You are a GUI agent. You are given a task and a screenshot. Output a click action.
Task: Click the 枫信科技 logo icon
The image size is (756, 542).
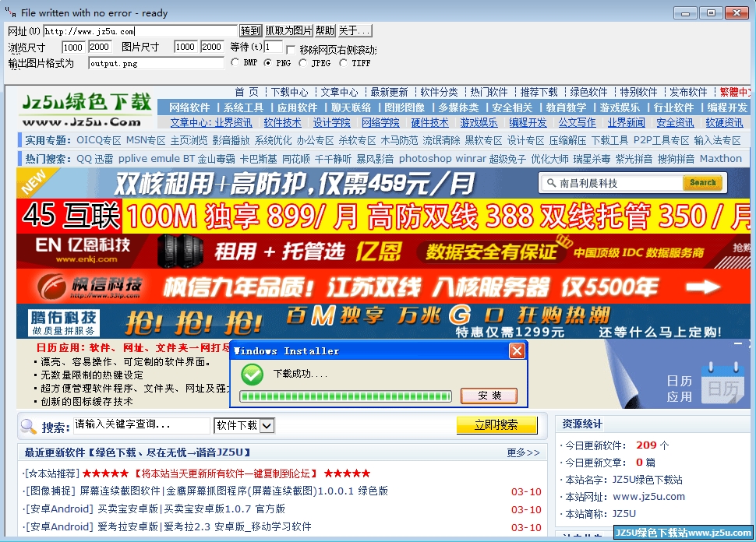click(x=51, y=286)
